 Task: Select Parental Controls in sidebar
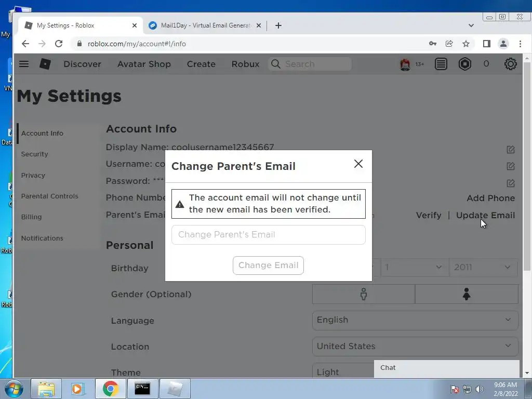(49, 196)
